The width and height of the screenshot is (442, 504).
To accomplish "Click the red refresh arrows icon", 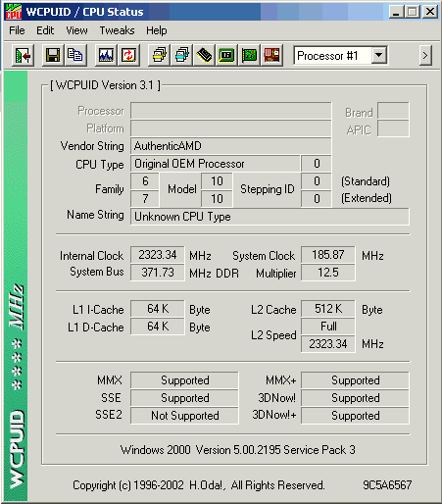I will click(128, 56).
